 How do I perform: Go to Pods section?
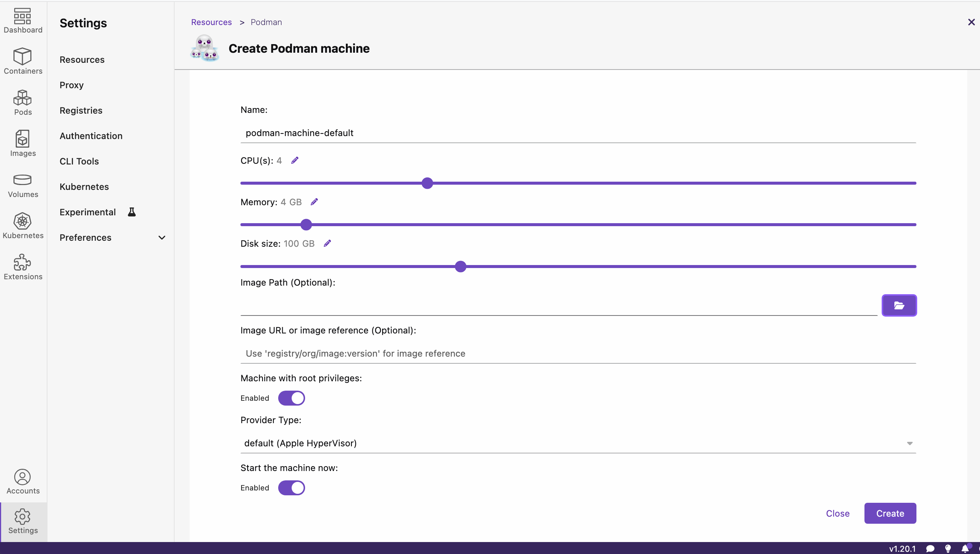point(23,102)
